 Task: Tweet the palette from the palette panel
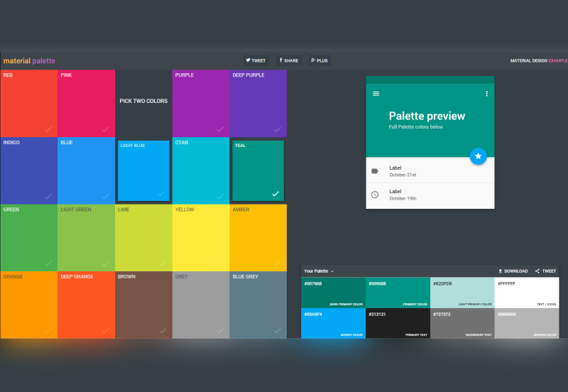click(546, 271)
